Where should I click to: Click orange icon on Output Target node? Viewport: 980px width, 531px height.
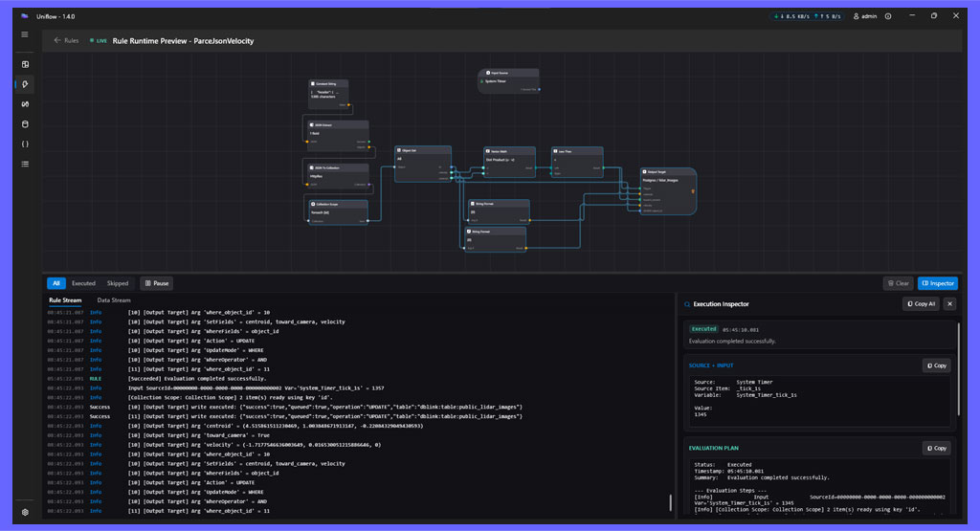[x=693, y=191]
